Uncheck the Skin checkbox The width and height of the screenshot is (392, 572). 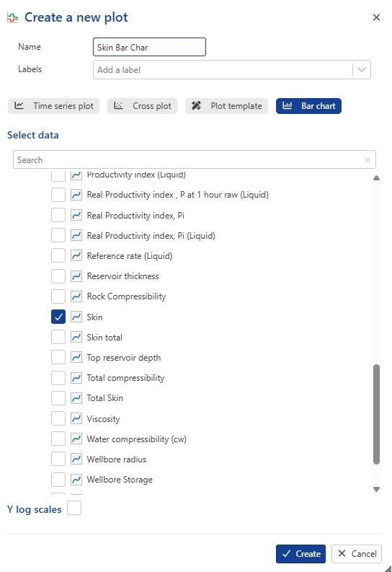click(58, 317)
